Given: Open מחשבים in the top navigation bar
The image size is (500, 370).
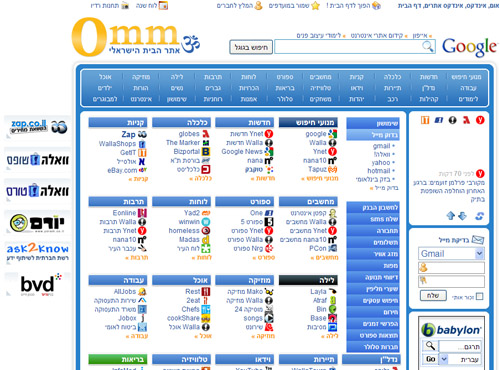Looking at the screenshot, I should click(321, 77).
